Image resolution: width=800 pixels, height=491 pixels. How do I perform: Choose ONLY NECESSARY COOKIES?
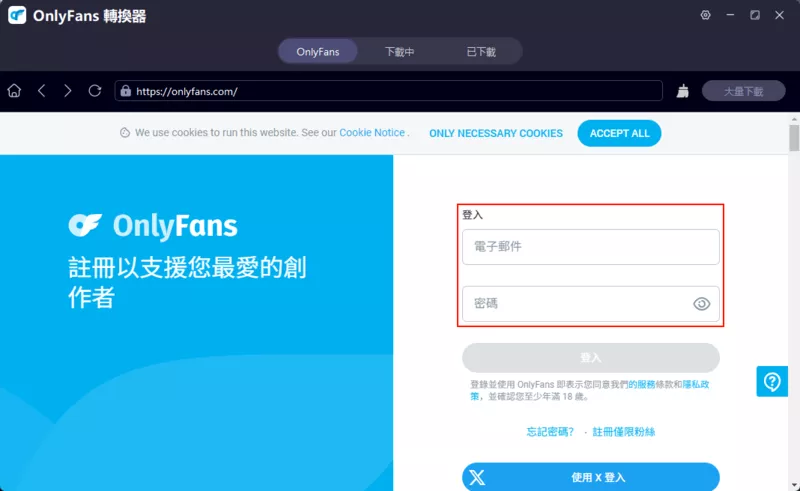pyautogui.click(x=496, y=133)
